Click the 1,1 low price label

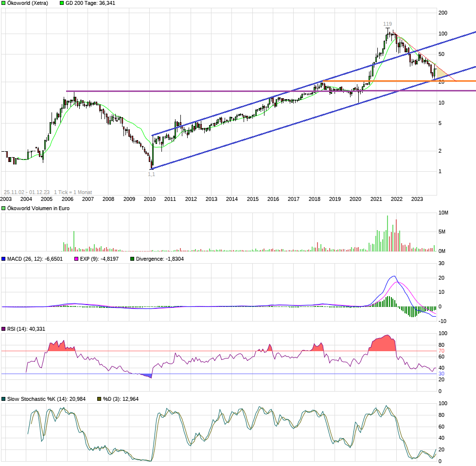click(151, 174)
